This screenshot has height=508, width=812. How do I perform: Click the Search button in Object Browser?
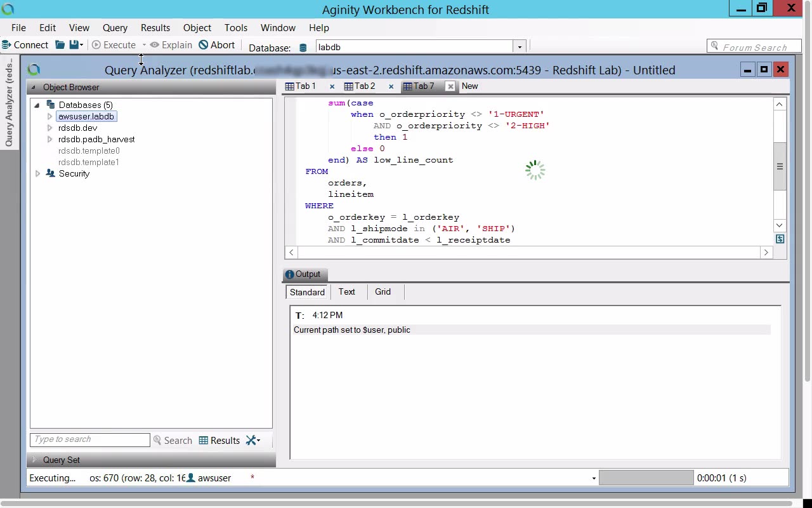(x=173, y=441)
